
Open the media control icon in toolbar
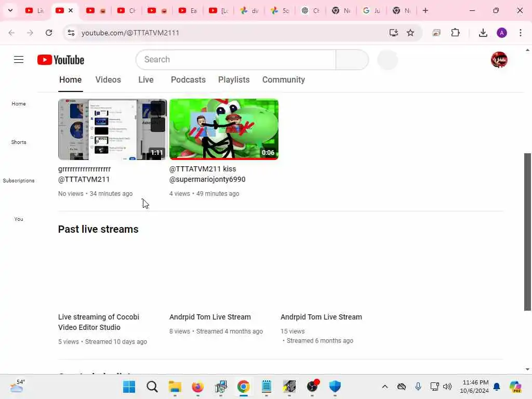(436, 33)
